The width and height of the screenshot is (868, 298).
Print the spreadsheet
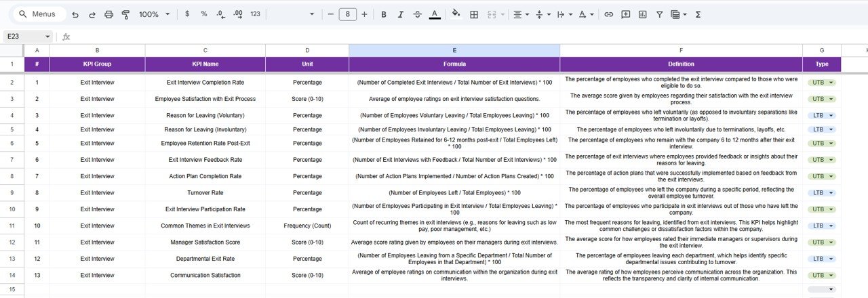click(x=108, y=14)
